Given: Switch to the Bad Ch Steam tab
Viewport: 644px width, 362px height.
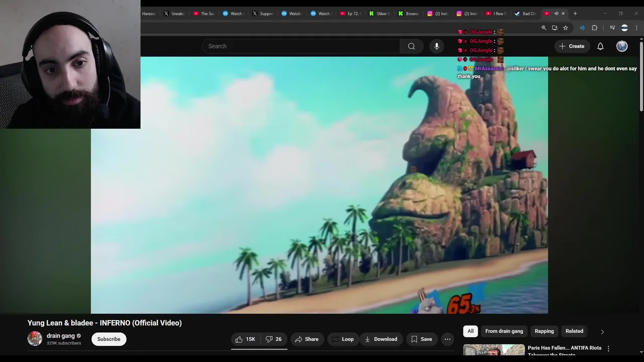Looking at the screenshot, I should [525, 14].
